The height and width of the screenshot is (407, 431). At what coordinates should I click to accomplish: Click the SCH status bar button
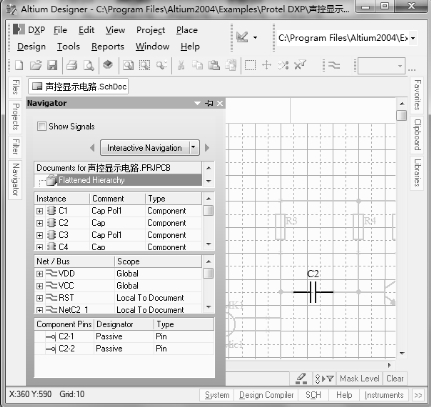[313, 395]
